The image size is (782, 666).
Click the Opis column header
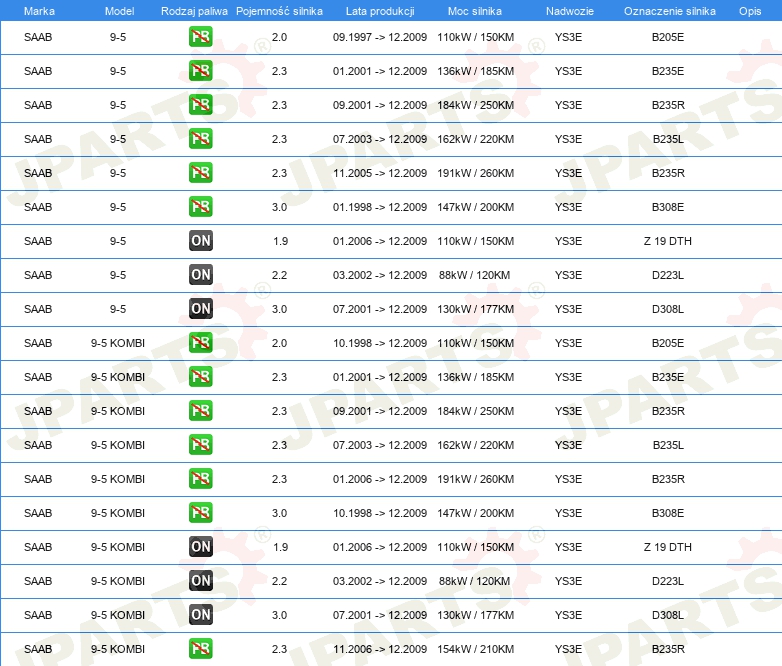tap(750, 11)
